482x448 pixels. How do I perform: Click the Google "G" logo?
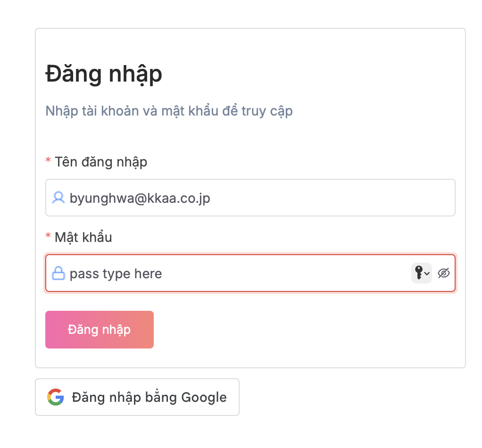click(55, 397)
